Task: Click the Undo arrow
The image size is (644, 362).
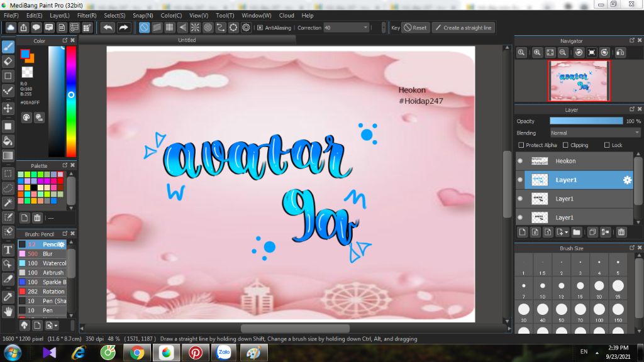Action: click(x=108, y=28)
